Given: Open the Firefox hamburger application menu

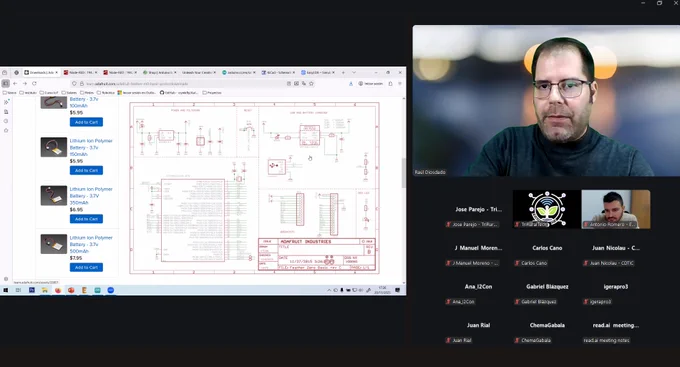Looking at the screenshot, I should coord(400,84).
